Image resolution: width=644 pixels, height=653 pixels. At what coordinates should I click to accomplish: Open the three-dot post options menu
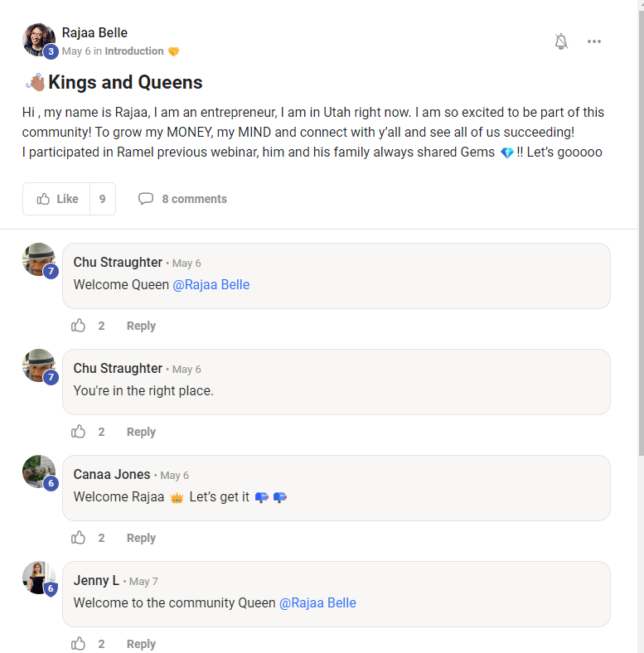[x=594, y=41]
